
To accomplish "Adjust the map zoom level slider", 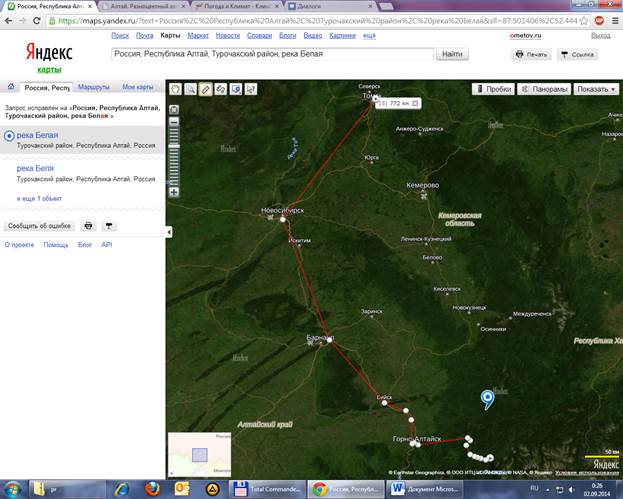I will (174, 147).
